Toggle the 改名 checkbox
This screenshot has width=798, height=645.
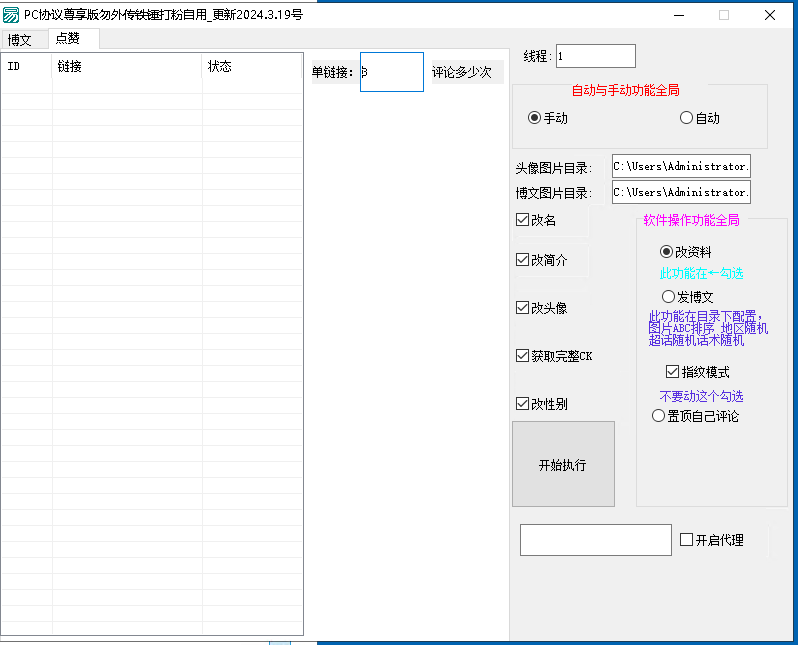[x=523, y=220]
